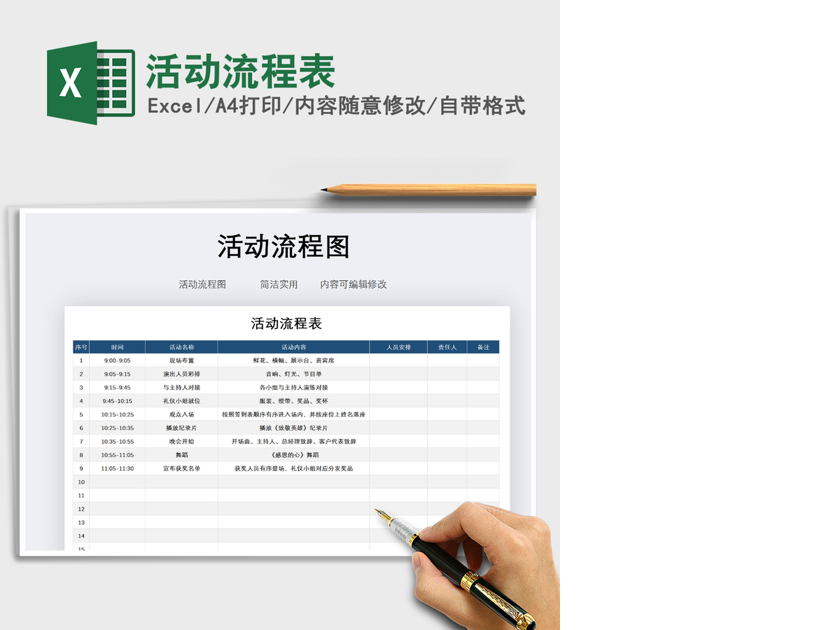Click the empty 责任人 cell in row 5
This screenshot has width=840, height=630.
tap(447, 414)
